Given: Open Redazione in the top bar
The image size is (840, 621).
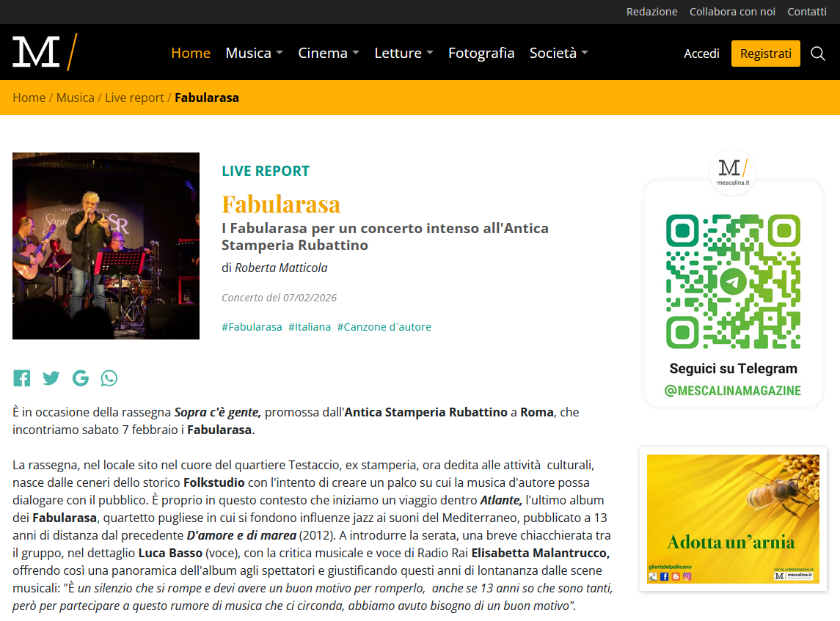Looking at the screenshot, I should (x=651, y=12).
